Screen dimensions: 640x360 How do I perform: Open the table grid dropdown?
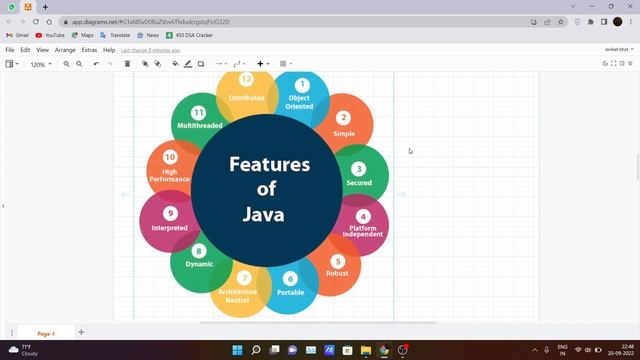point(286,64)
